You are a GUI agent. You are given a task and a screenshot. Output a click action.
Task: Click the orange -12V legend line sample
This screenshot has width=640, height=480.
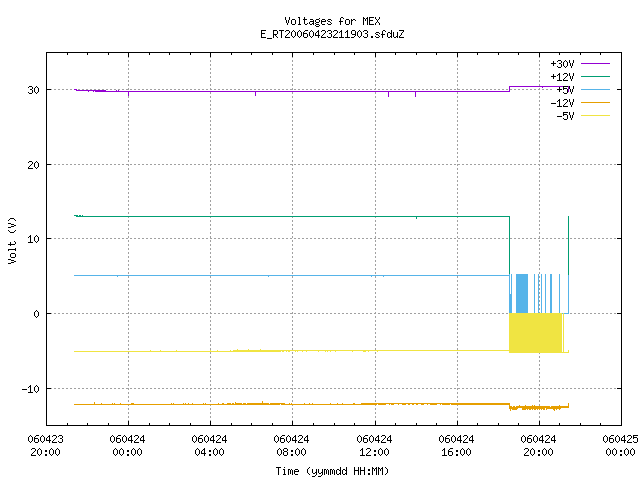point(595,102)
